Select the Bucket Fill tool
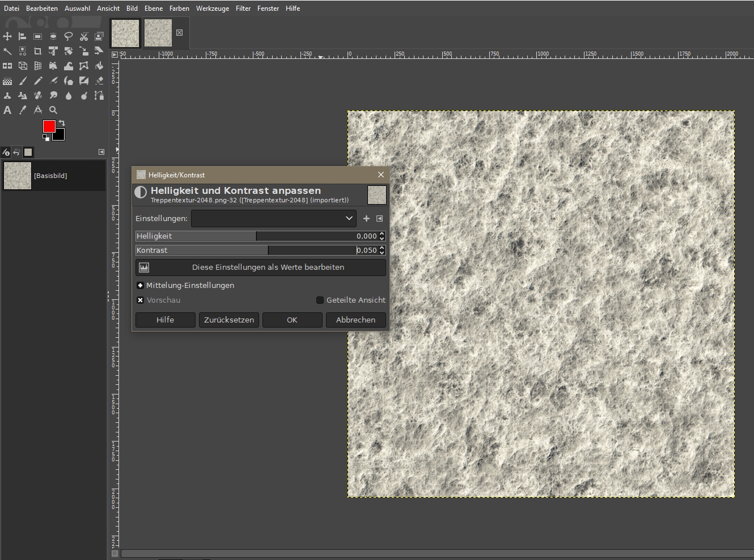The height and width of the screenshot is (560, 754). (99, 66)
